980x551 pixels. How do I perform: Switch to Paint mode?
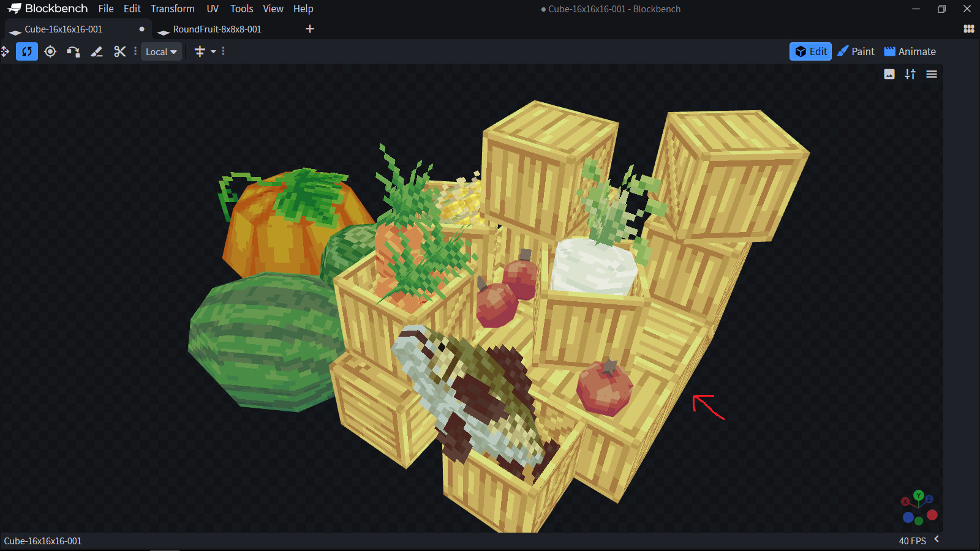(856, 51)
